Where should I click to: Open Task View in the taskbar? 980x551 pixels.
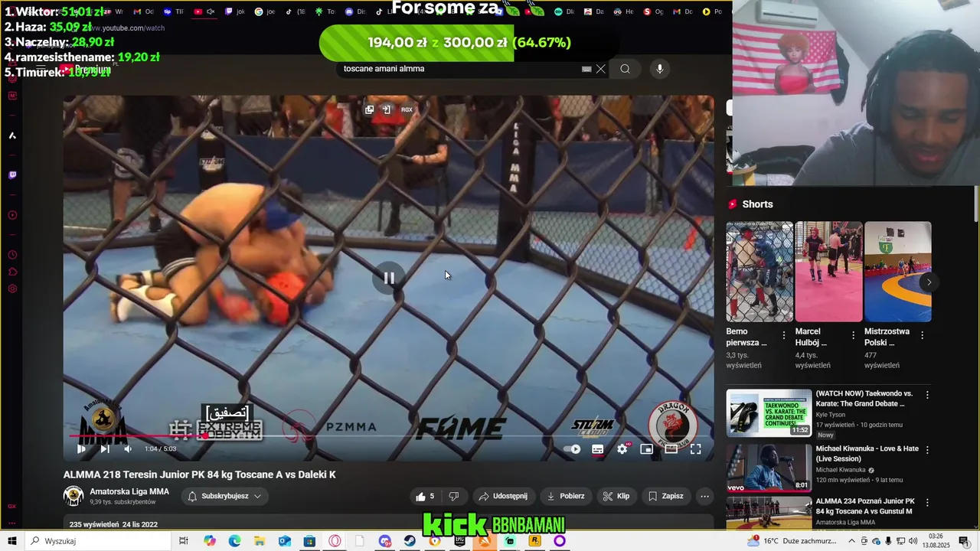[184, 541]
